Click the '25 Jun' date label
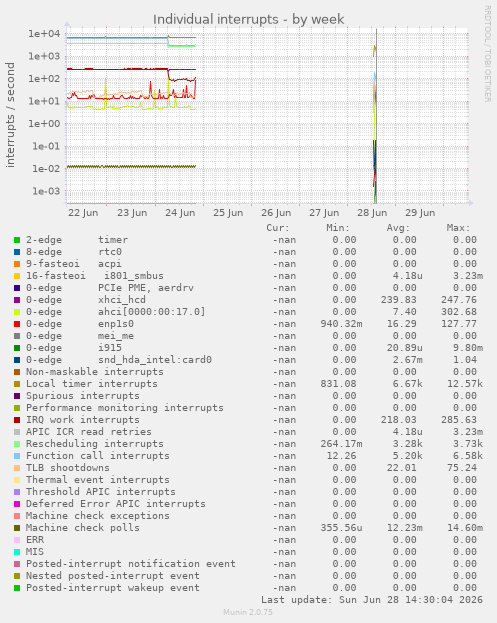This screenshot has height=623, width=497. tap(228, 213)
